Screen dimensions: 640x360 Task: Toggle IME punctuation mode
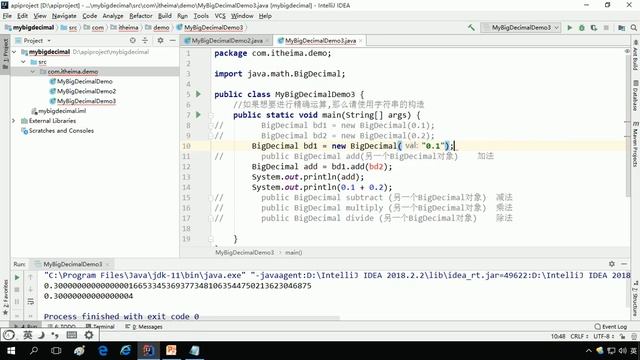[55, 335]
